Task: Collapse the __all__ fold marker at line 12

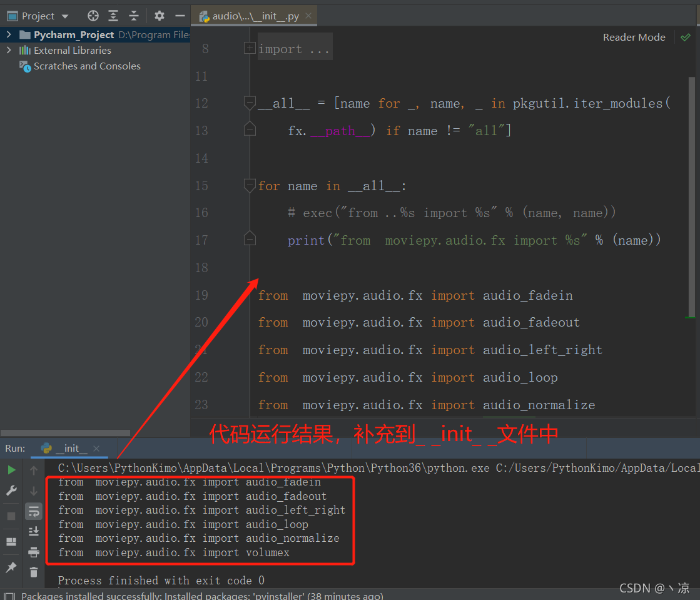Action: pyautogui.click(x=250, y=103)
